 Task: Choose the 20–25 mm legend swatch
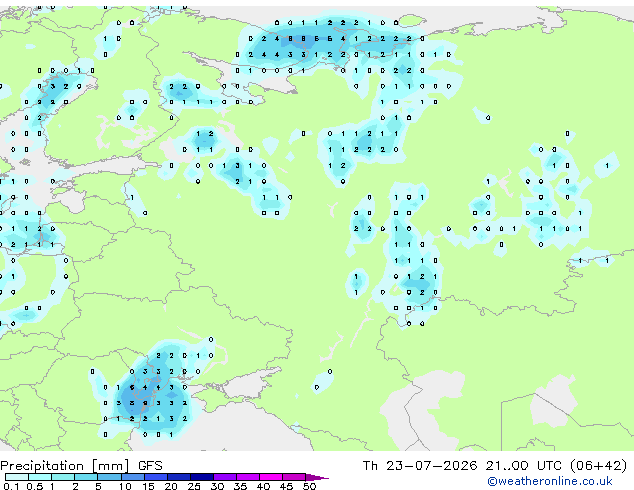(x=179, y=477)
